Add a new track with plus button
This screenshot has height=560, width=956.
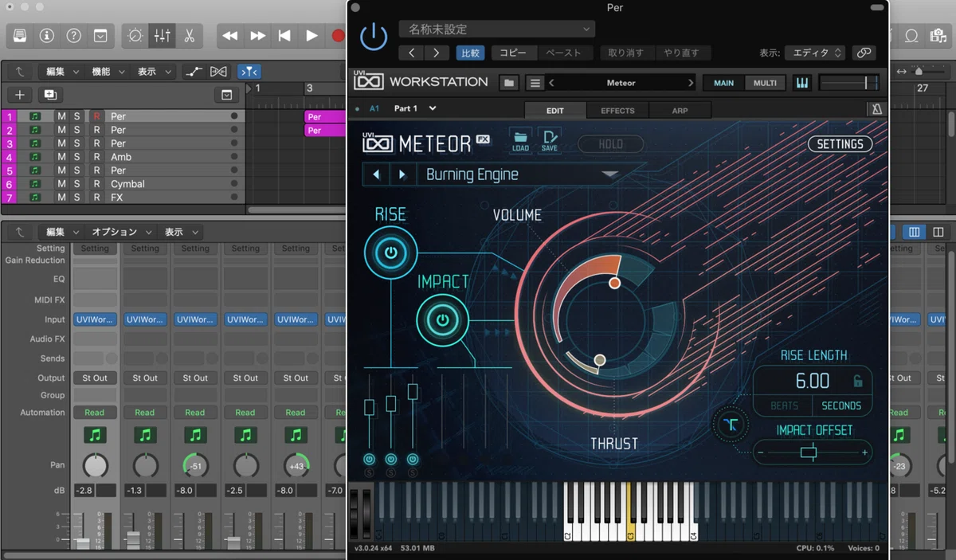(20, 95)
